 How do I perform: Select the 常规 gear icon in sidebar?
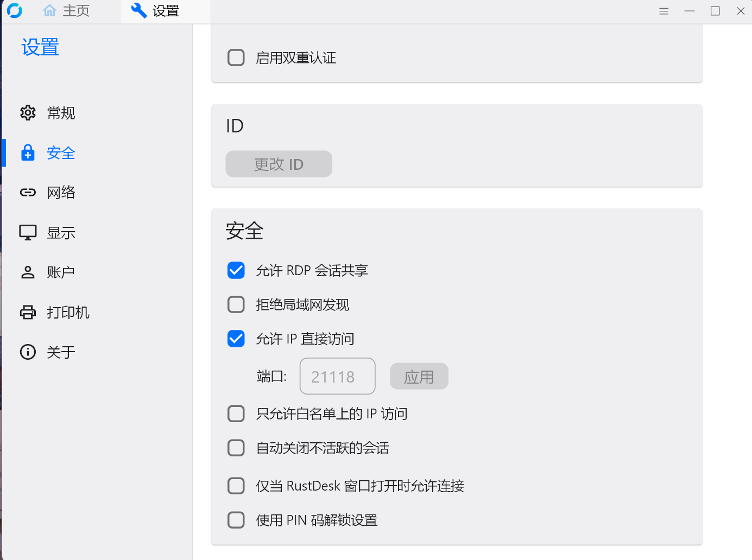point(28,113)
